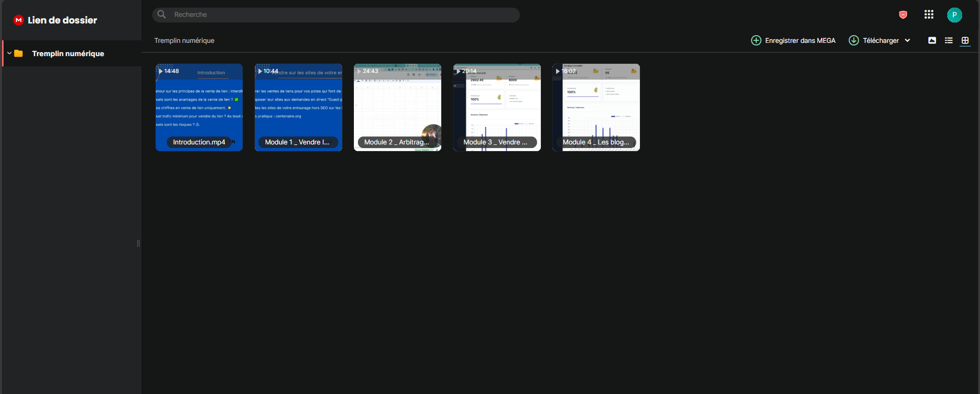
Task: Click the MEGA logo icon
Action: pyautogui.click(x=19, y=20)
